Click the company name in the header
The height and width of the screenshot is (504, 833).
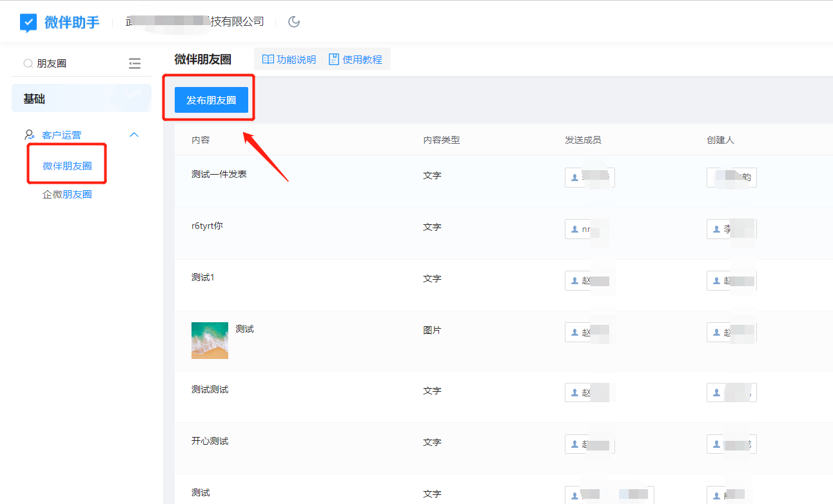[x=195, y=22]
